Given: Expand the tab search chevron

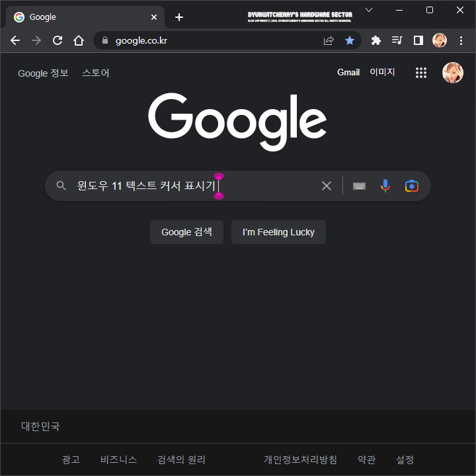Looking at the screenshot, I should point(369,10).
